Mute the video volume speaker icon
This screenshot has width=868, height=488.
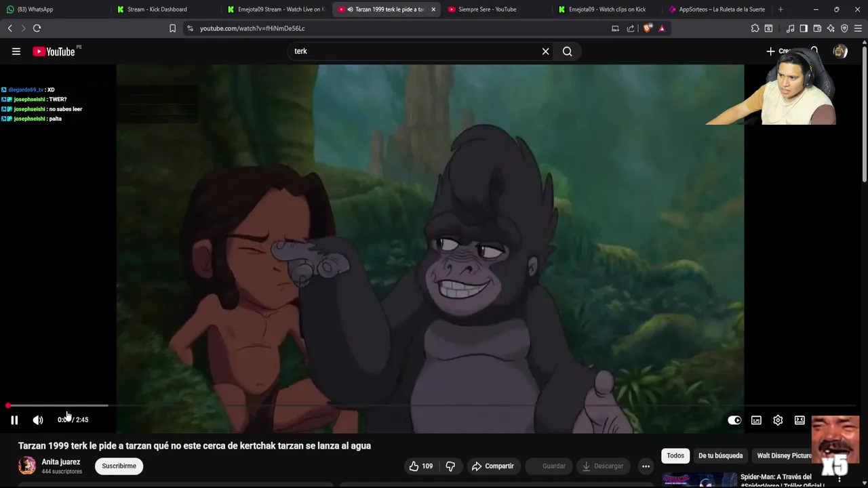coord(38,420)
